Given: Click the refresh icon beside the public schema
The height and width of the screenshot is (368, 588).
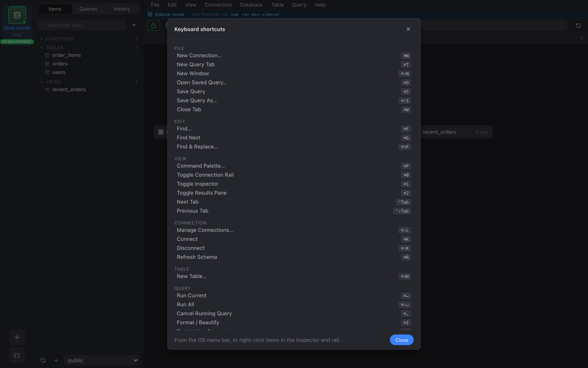Looking at the screenshot, I should pyautogui.click(x=43, y=360).
